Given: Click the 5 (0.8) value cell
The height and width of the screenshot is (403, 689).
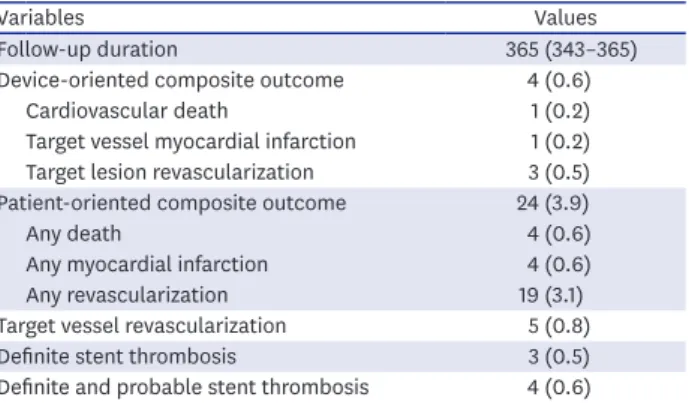Looking at the screenshot, I should coord(559,326).
